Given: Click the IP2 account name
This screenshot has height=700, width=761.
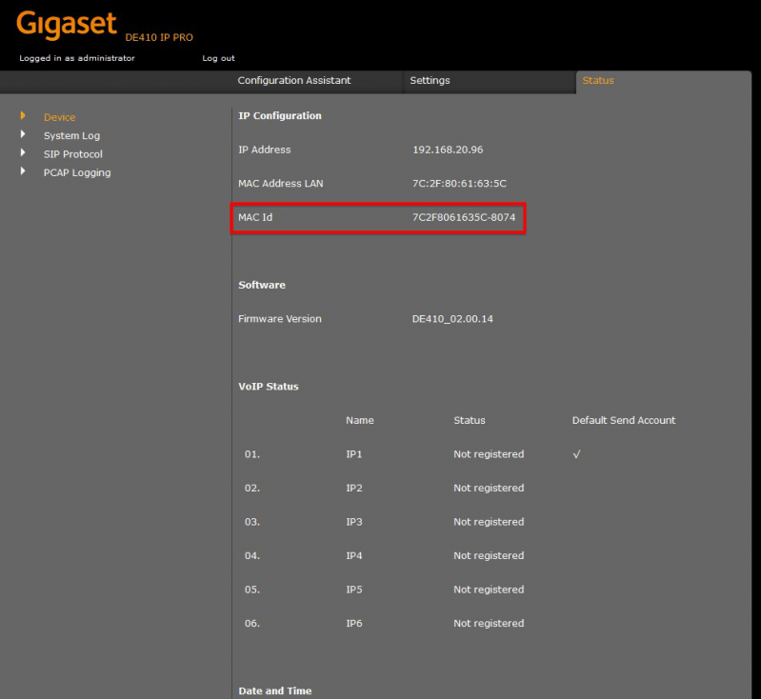Looking at the screenshot, I should (x=353, y=488).
